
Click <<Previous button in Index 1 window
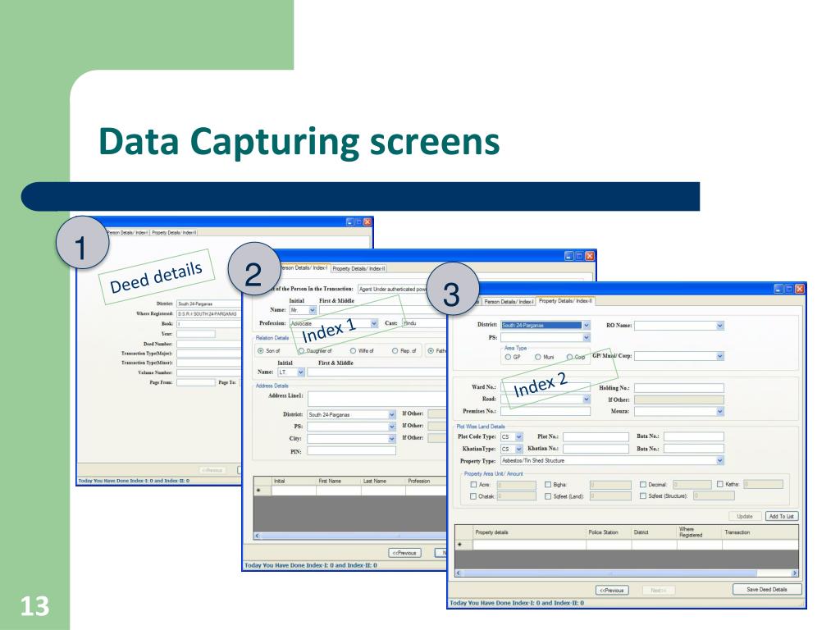pyautogui.click(x=404, y=553)
